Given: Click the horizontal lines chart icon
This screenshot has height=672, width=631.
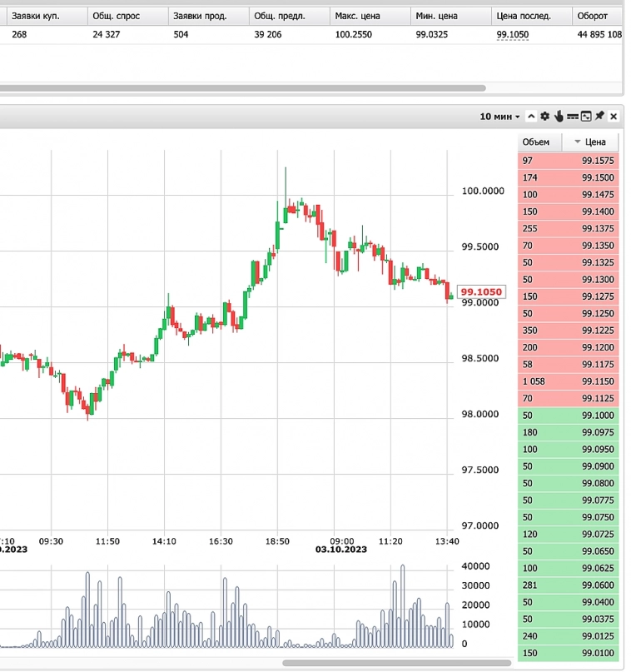Looking at the screenshot, I should 573,117.
